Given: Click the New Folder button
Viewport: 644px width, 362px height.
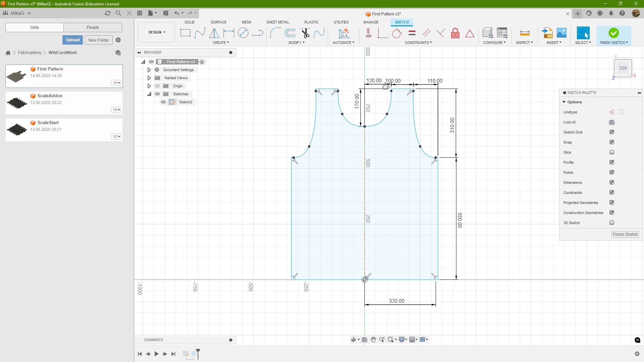Looking at the screenshot, I should [99, 40].
